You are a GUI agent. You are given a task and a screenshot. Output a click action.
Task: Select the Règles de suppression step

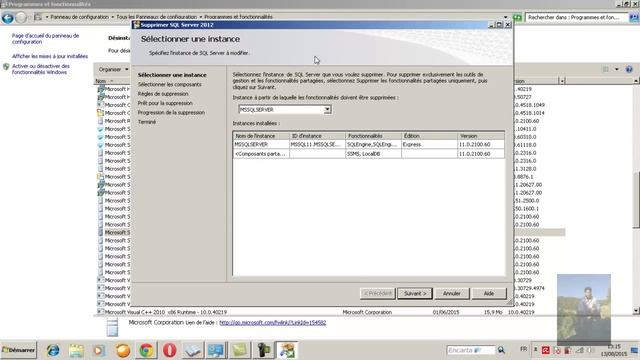(x=163, y=94)
